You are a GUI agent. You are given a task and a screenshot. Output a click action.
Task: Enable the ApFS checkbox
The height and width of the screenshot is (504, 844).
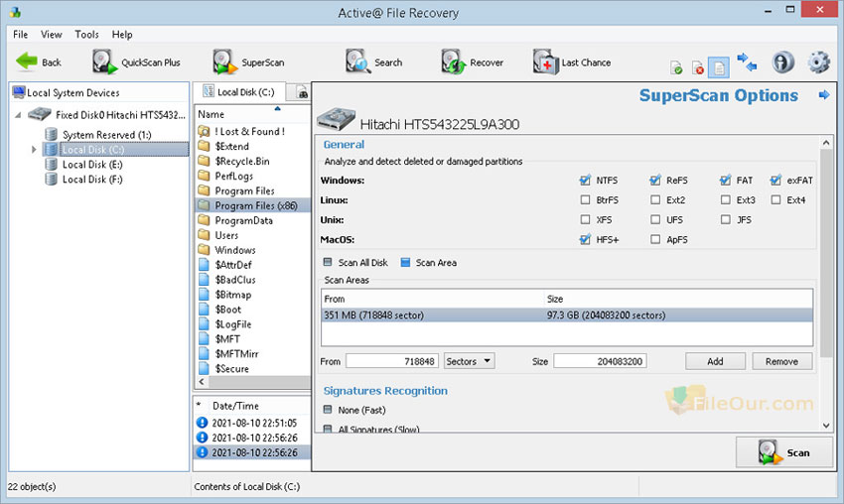[x=655, y=239]
